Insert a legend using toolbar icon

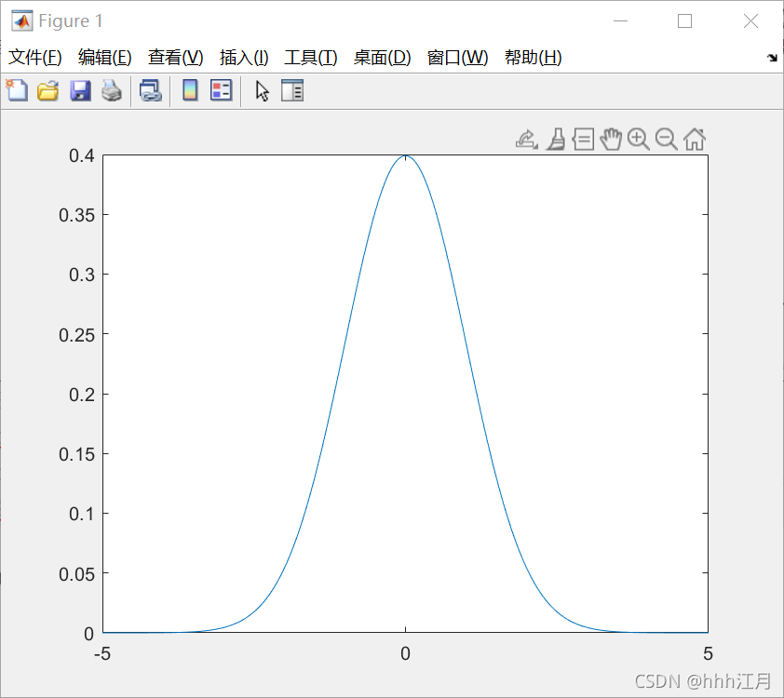click(x=221, y=91)
